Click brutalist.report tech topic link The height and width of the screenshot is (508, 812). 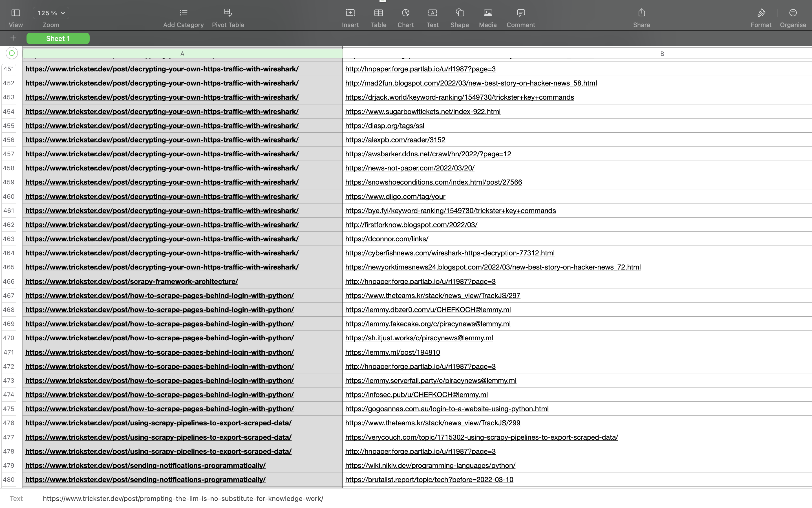coord(429,480)
